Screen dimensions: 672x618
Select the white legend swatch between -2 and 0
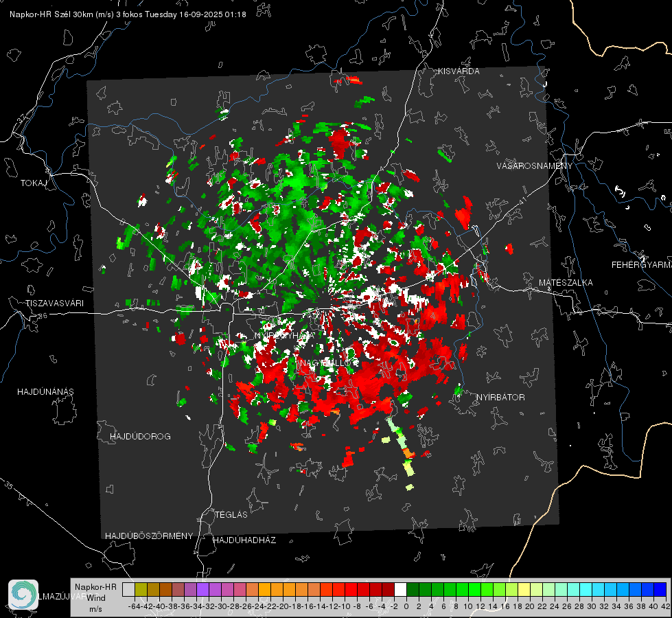coord(400,589)
